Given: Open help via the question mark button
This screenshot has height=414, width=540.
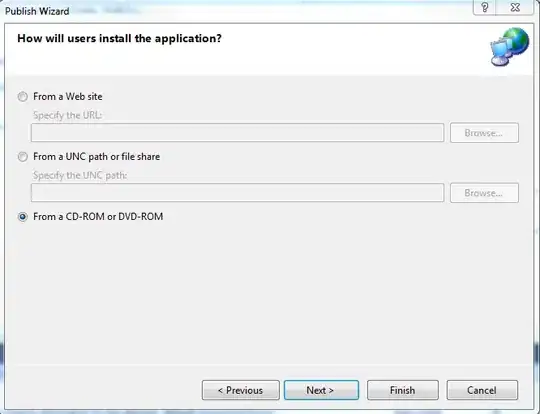Looking at the screenshot, I should tap(484, 8).
